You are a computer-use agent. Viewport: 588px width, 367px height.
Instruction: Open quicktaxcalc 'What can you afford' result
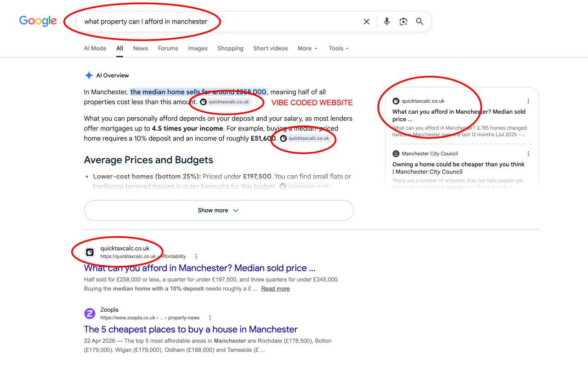pyautogui.click(x=200, y=268)
